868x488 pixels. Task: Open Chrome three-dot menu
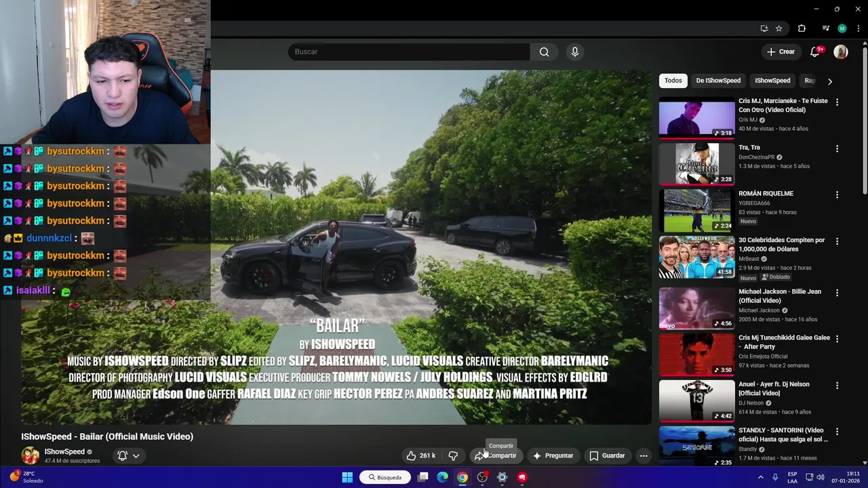tap(858, 28)
